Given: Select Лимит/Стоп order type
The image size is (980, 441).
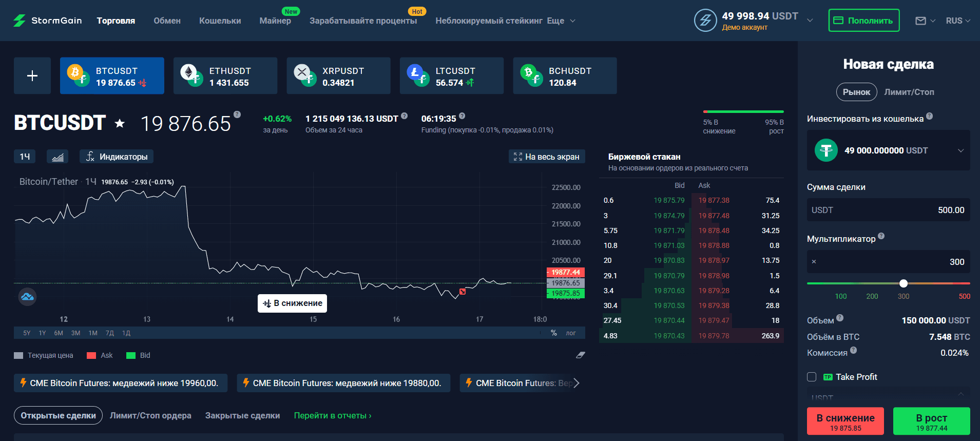Looking at the screenshot, I should pyautogui.click(x=909, y=92).
